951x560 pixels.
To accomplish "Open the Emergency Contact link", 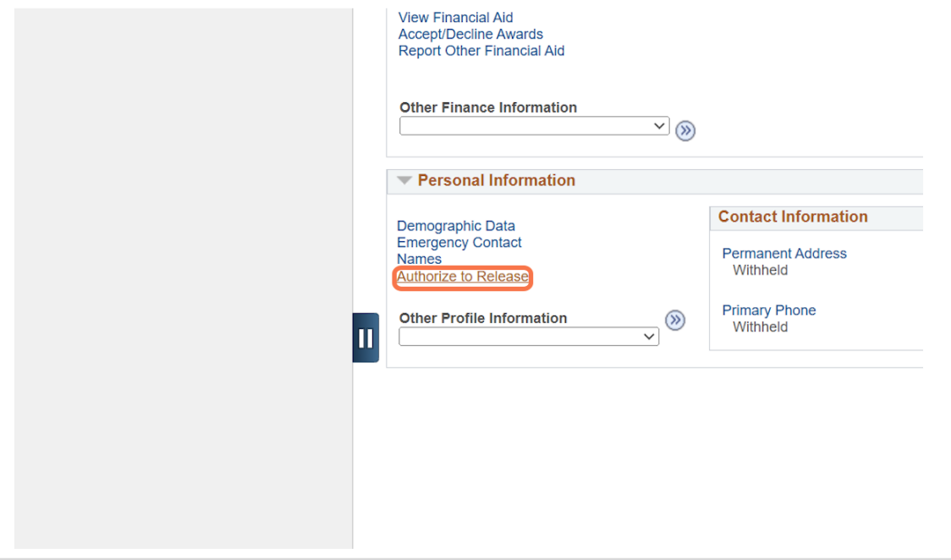I will [459, 243].
